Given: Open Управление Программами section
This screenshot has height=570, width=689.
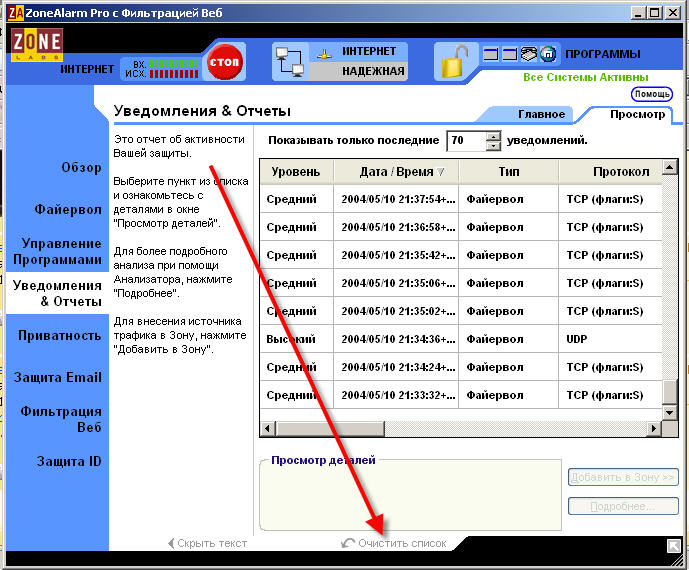Looking at the screenshot, I should click(x=58, y=251).
